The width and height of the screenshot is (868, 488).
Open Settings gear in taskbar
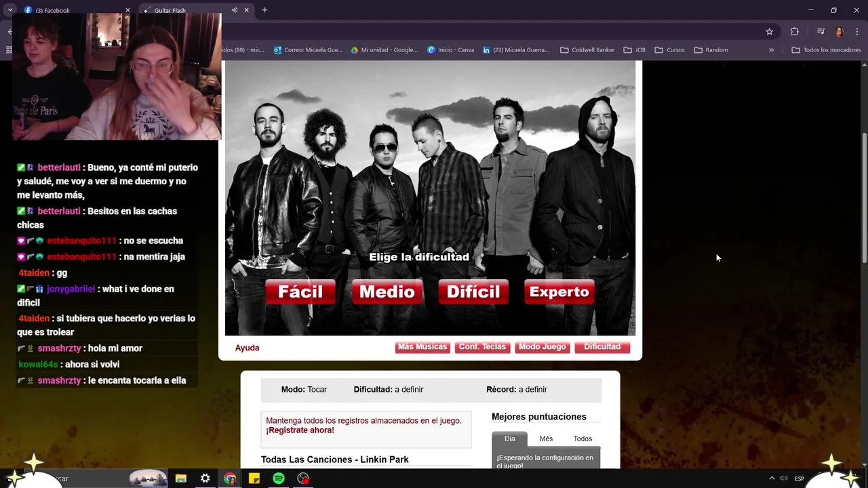tap(205, 479)
